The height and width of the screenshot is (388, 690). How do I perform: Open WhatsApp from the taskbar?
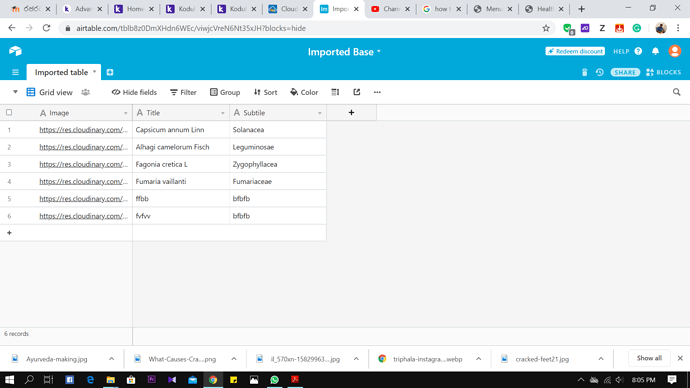(x=275, y=380)
